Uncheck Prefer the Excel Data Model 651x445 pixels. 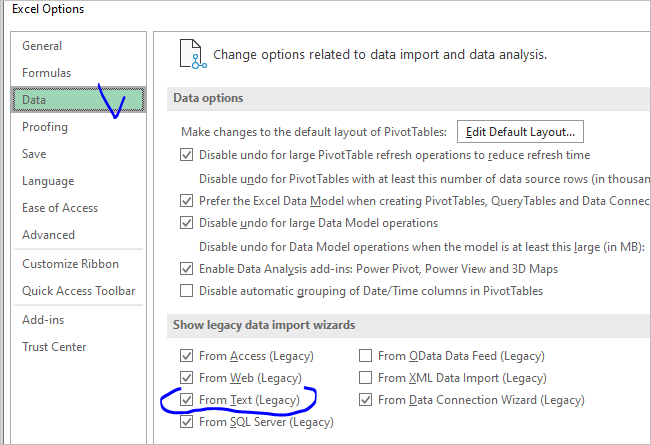click(x=186, y=200)
